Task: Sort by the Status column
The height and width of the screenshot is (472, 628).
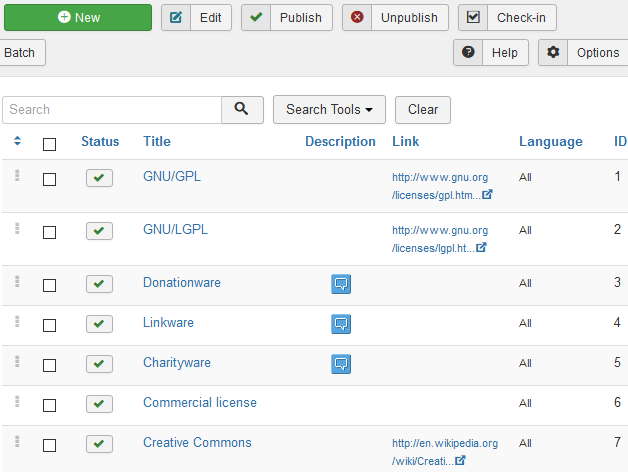Action: [x=100, y=141]
